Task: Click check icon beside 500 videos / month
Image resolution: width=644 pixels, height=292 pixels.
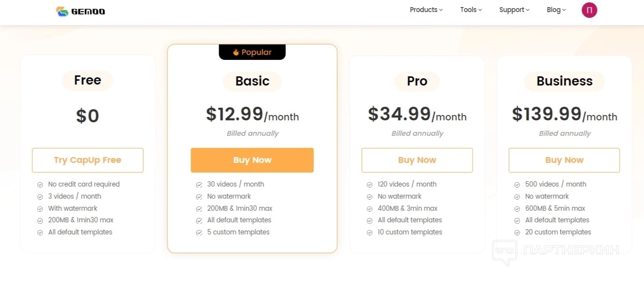Action: click(517, 185)
